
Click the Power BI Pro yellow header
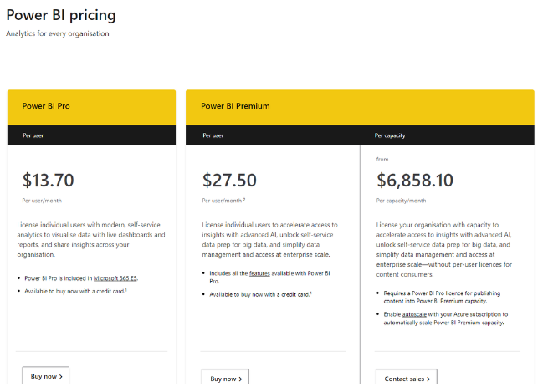pos(49,106)
